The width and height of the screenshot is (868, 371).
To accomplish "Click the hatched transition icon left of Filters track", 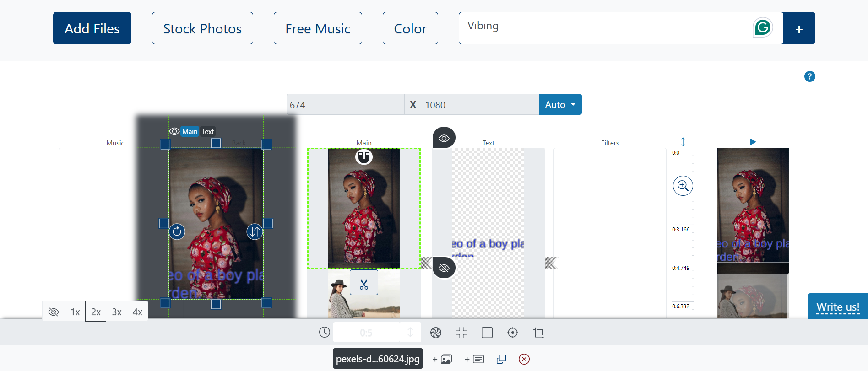I will point(551,263).
